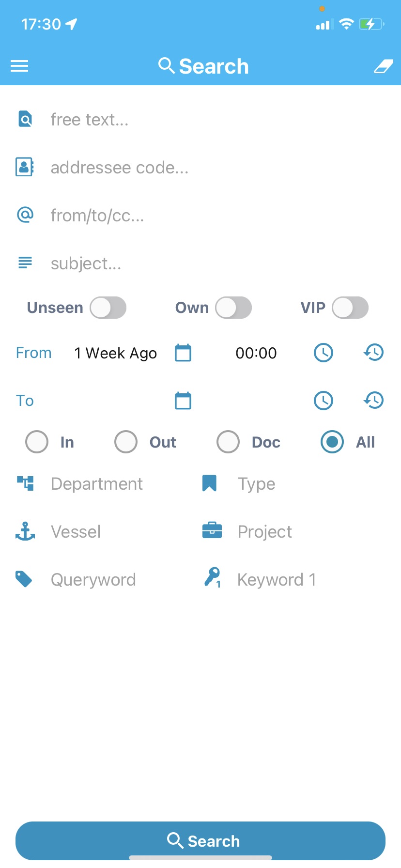
Task: Toggle the VIP switch
Action: click(350, 308)
